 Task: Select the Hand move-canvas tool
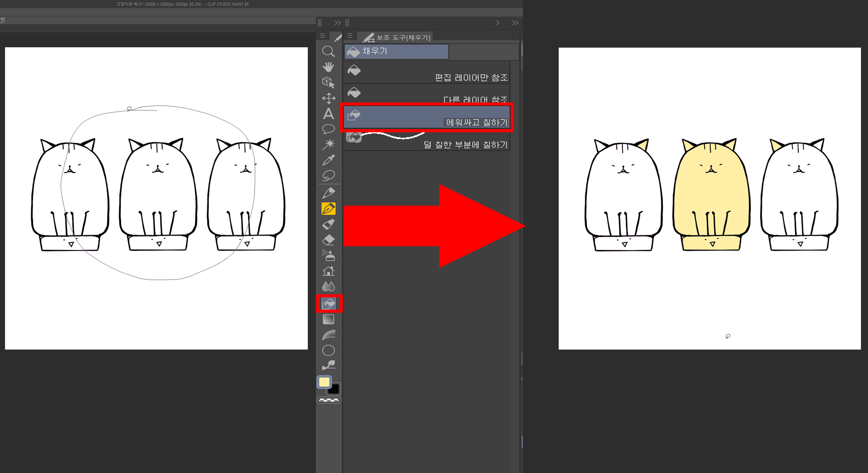pos(328,67)
